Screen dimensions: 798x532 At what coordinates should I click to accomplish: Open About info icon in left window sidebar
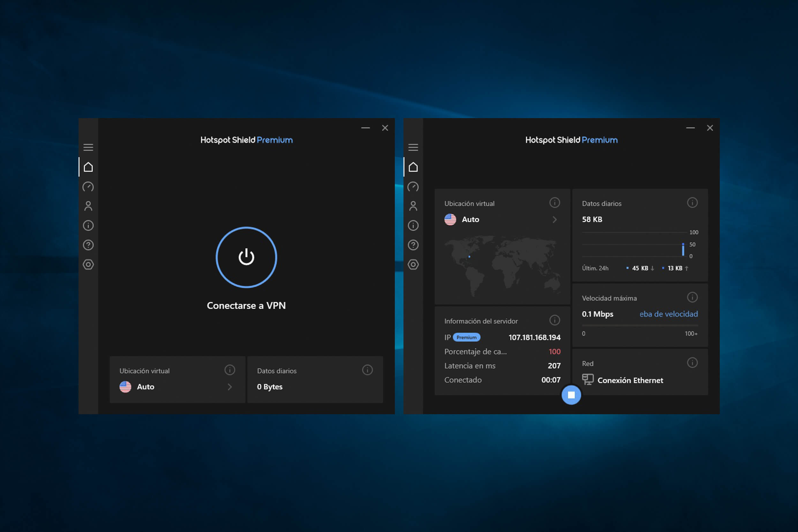pos(88,226)
